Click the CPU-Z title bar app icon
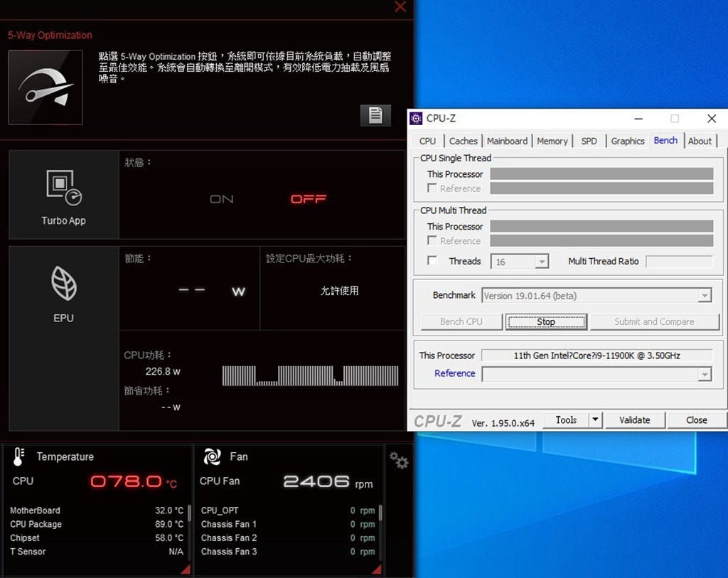This screenshot has width=728, height=578. click(417, 119)
